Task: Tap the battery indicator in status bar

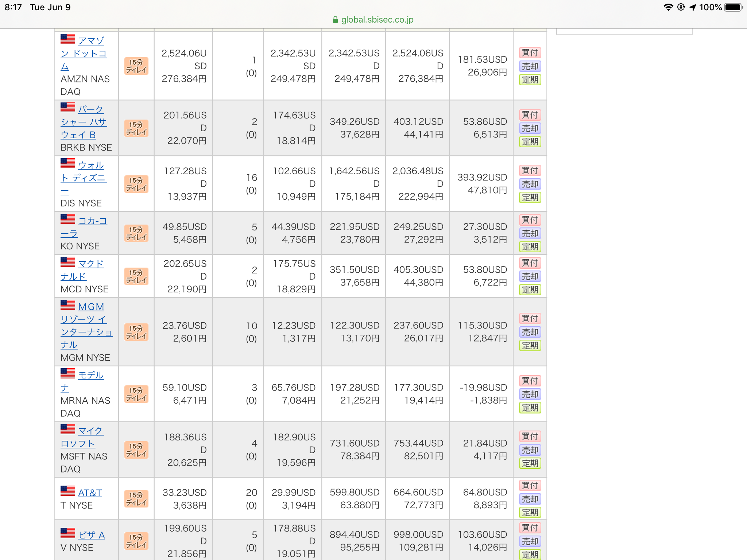Action: pos(734,7)
